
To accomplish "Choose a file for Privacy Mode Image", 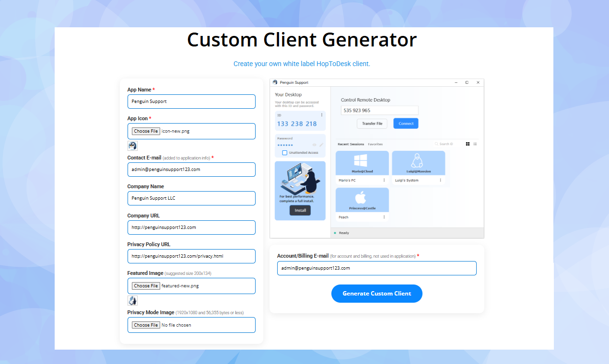I will click(146, 325).
